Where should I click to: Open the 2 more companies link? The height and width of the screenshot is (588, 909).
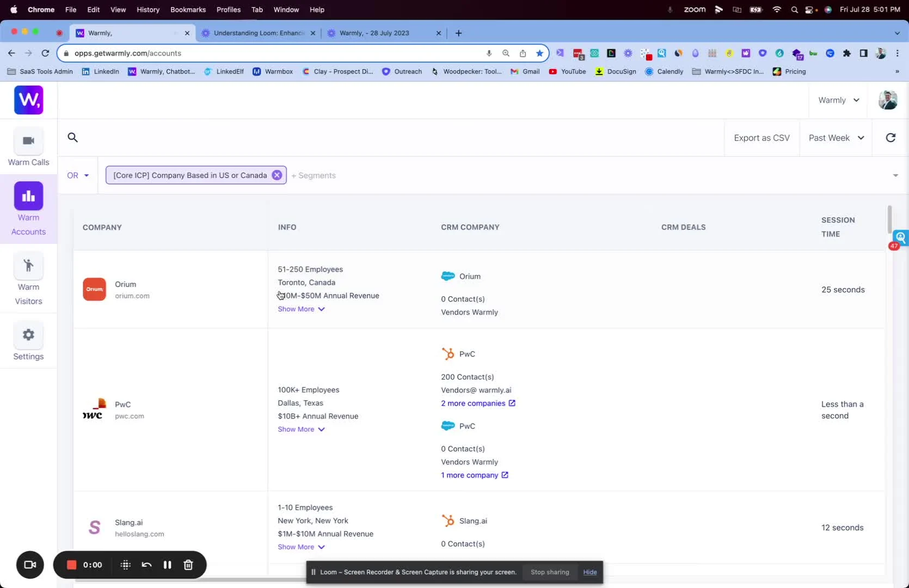tap(478, 403)
